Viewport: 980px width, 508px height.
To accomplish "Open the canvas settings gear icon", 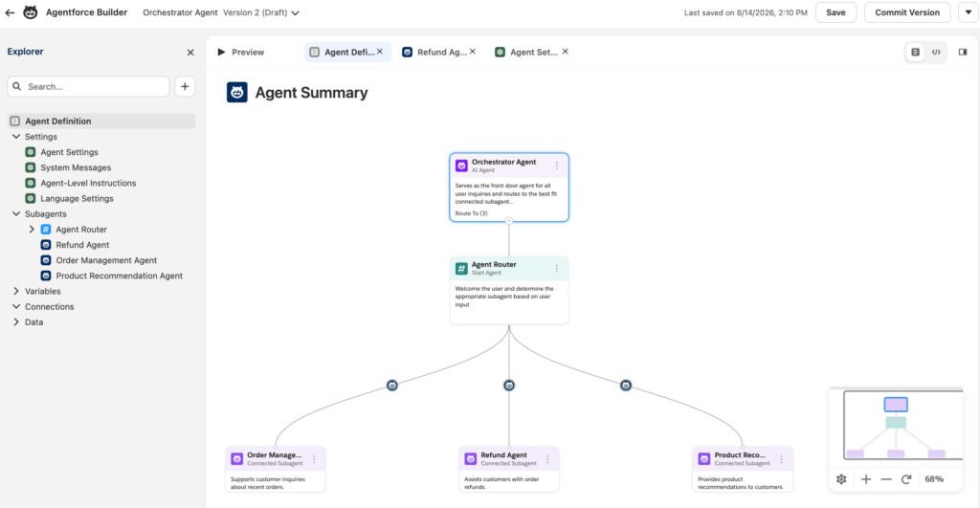I will pyautogui.click(x=841, y=479).
